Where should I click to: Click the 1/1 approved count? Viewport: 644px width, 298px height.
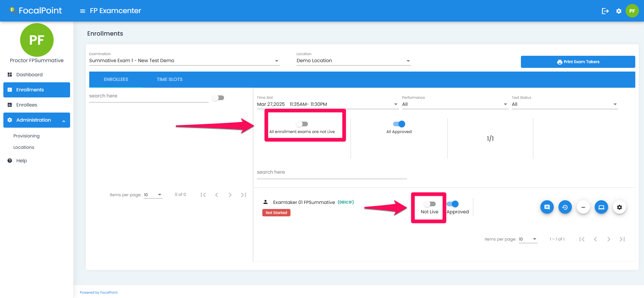490,138
